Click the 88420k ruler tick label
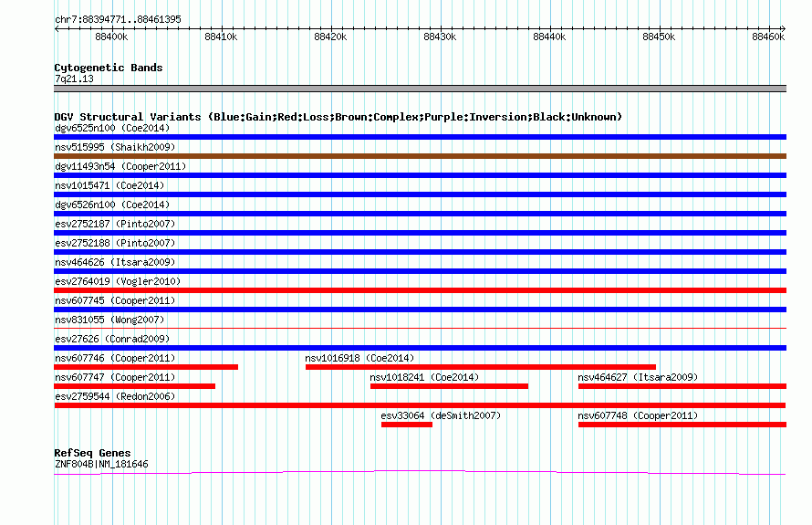The height and width of the screenshot is (525, 812). click(330, 37)
